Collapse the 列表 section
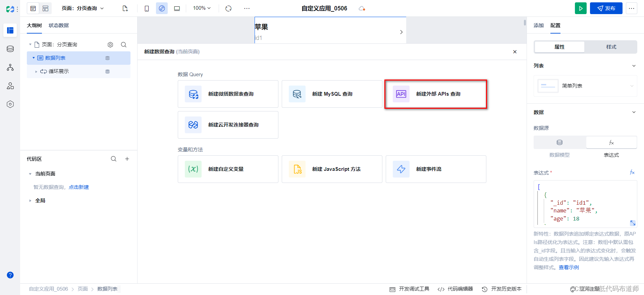 coord(634,66)
